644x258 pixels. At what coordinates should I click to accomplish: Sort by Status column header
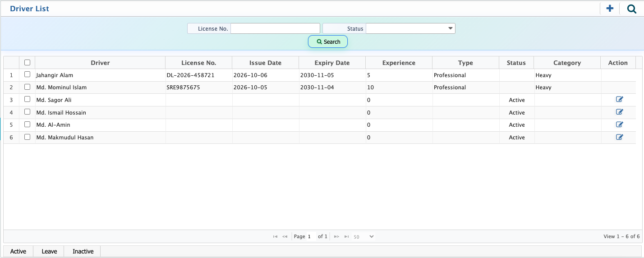(516, 63)
